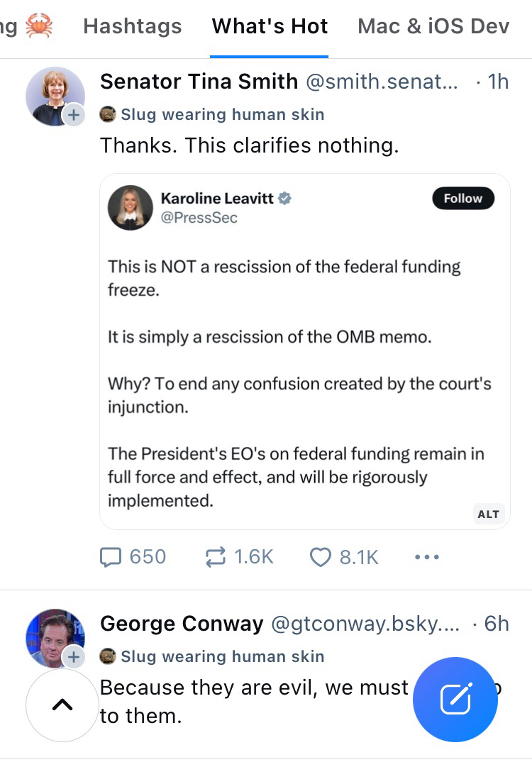
Task: Switch to the Hashtags feed tab
Action: coord(132,27)
